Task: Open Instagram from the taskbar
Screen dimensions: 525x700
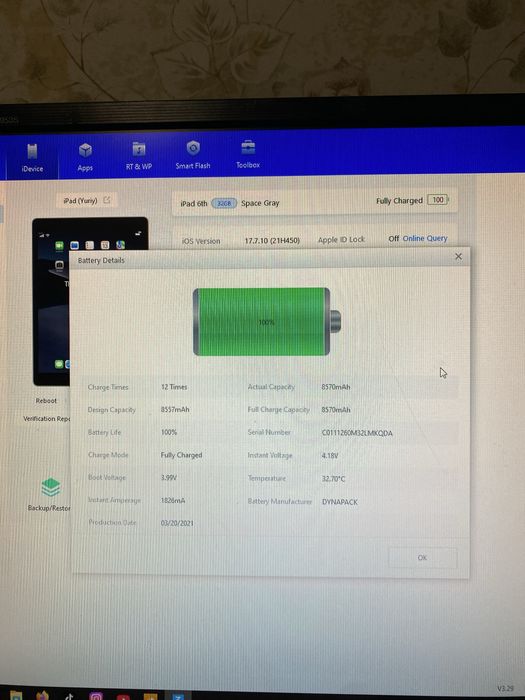Action: (96, 696)
